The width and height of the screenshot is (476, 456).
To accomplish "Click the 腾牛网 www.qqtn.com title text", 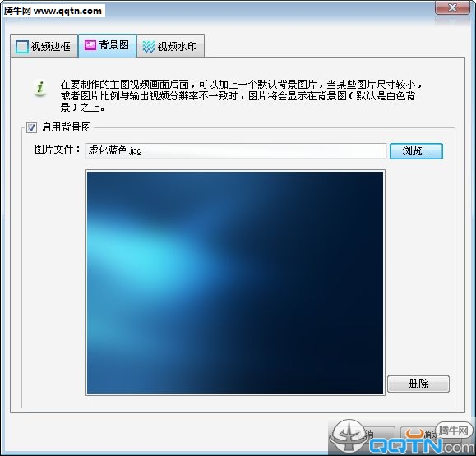I will tap(53, 11).
